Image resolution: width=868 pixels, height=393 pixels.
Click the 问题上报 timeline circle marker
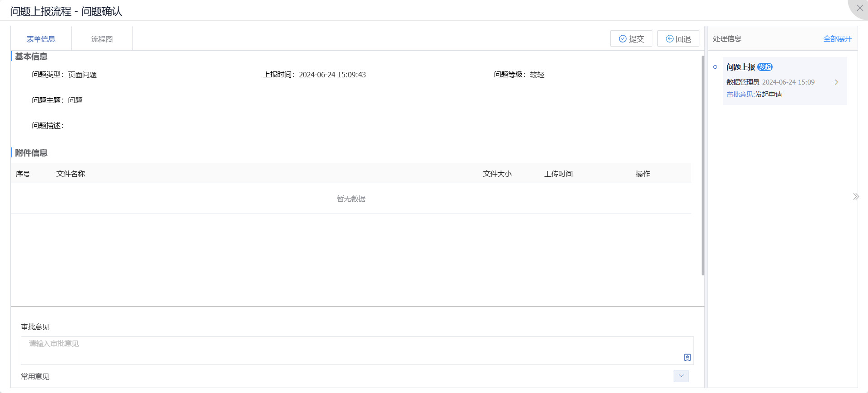pyautogui.click(x=715, y=67)
